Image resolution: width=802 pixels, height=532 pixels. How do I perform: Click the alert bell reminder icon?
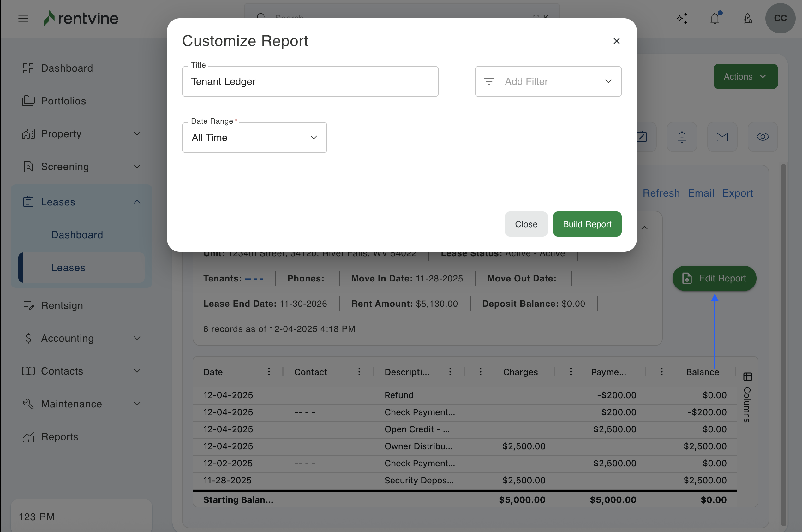(682, 137)
